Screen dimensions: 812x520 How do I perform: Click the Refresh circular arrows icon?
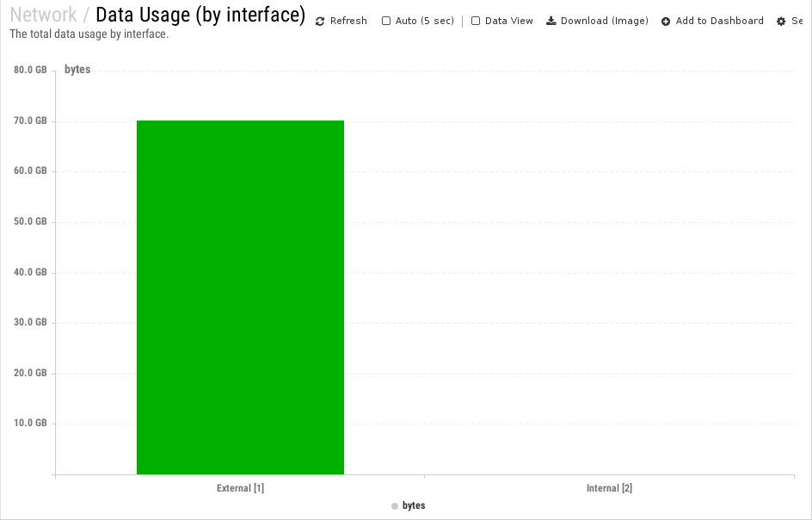pyautogui.click(x=321, y=22)
